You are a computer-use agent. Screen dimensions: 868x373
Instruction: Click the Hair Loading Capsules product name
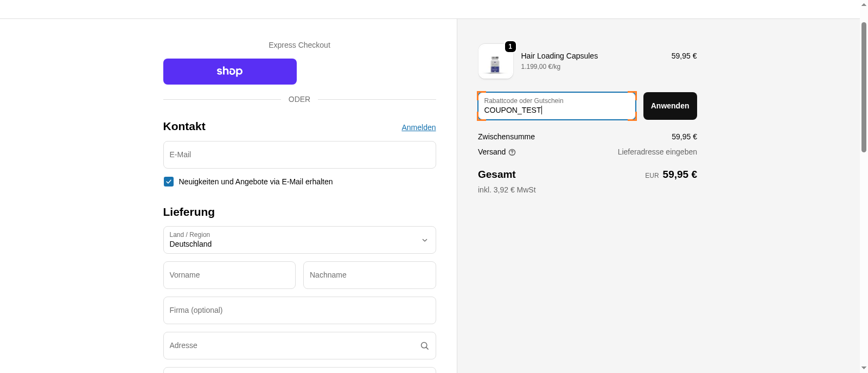pos(559,56)
